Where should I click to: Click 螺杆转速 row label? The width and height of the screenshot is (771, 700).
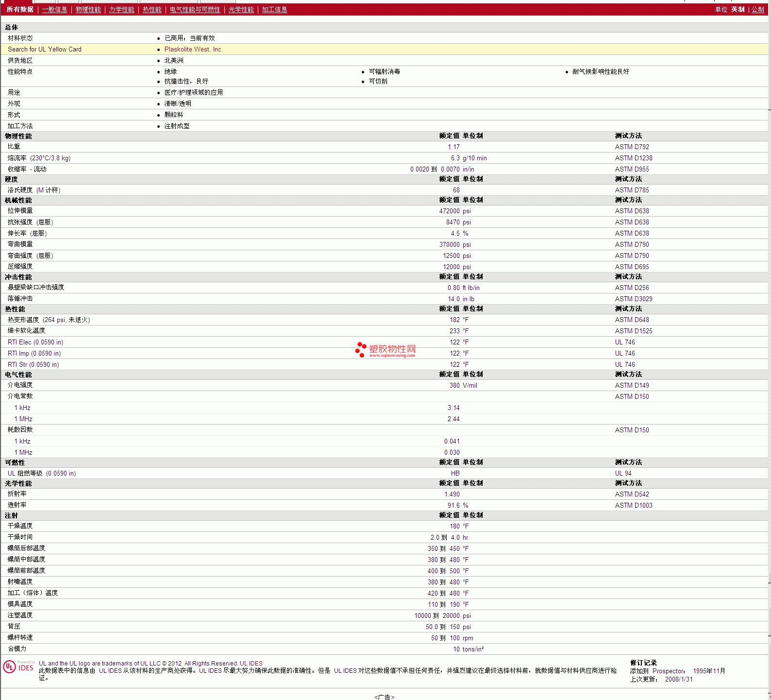(x=20, y=637)
